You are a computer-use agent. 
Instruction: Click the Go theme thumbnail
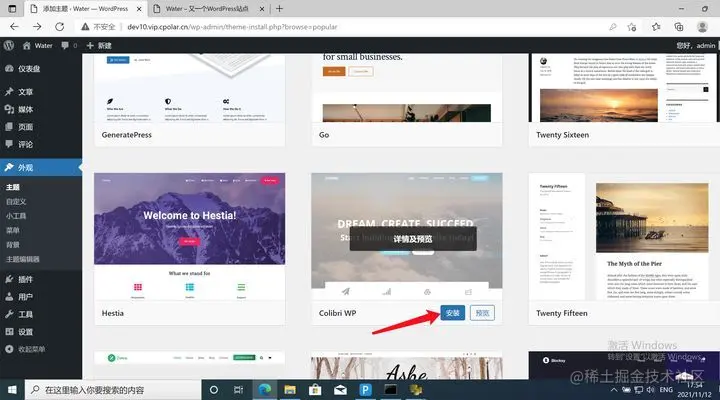coord(406,88)
